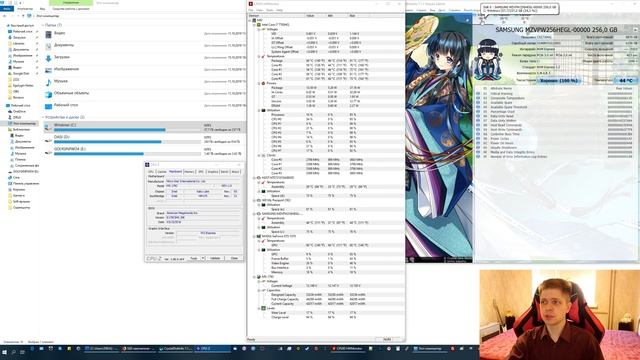This screenshot has height=360, width=640.
Task: Open the File menu in HWMonitor
Action: pyautogui.click(x=251, y=10)
